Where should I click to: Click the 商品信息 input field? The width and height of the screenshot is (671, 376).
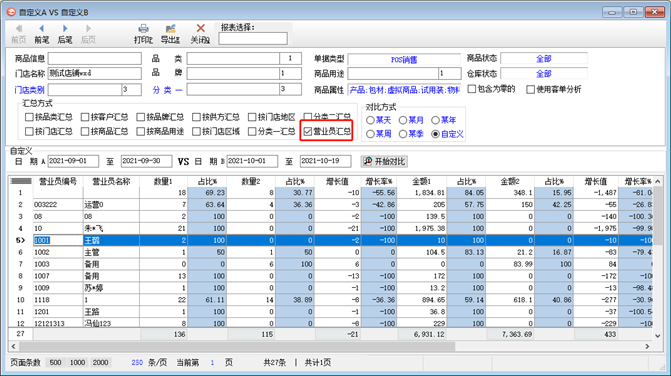95,58
